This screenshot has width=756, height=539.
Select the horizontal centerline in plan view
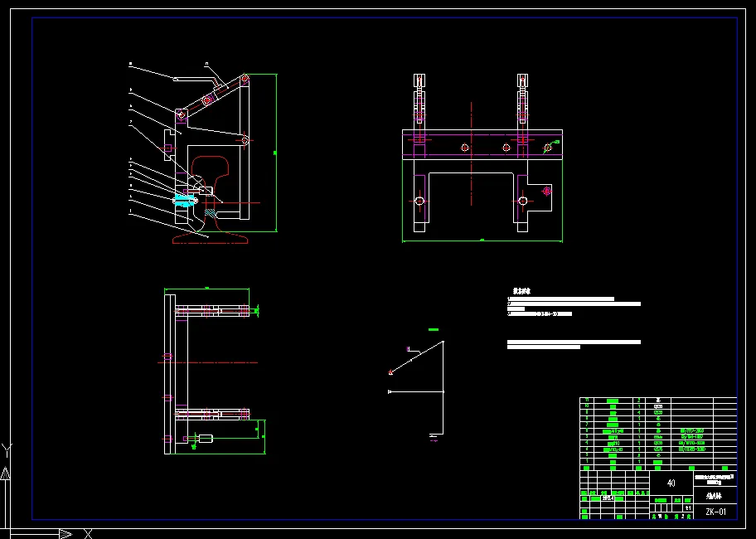click(x=208, y=362)
